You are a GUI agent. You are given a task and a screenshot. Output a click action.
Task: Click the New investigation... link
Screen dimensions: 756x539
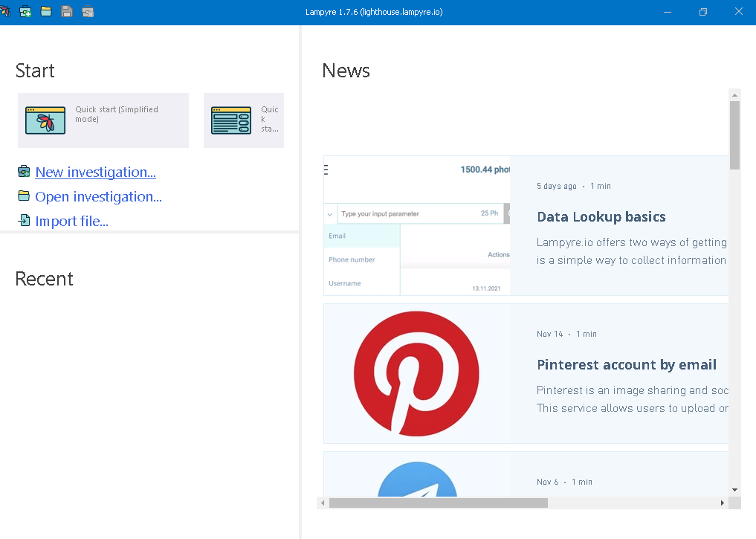click(x=95, y=172)
